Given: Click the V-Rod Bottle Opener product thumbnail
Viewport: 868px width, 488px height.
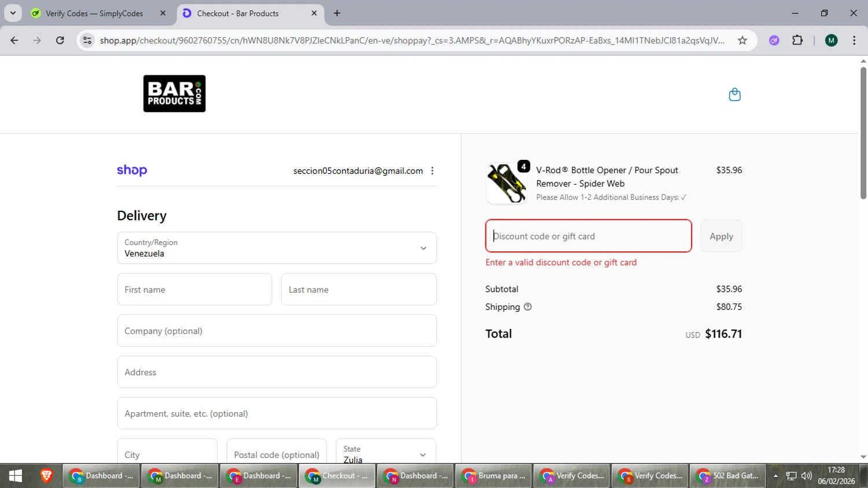Looking at the screenshot, I should point(506,183).
